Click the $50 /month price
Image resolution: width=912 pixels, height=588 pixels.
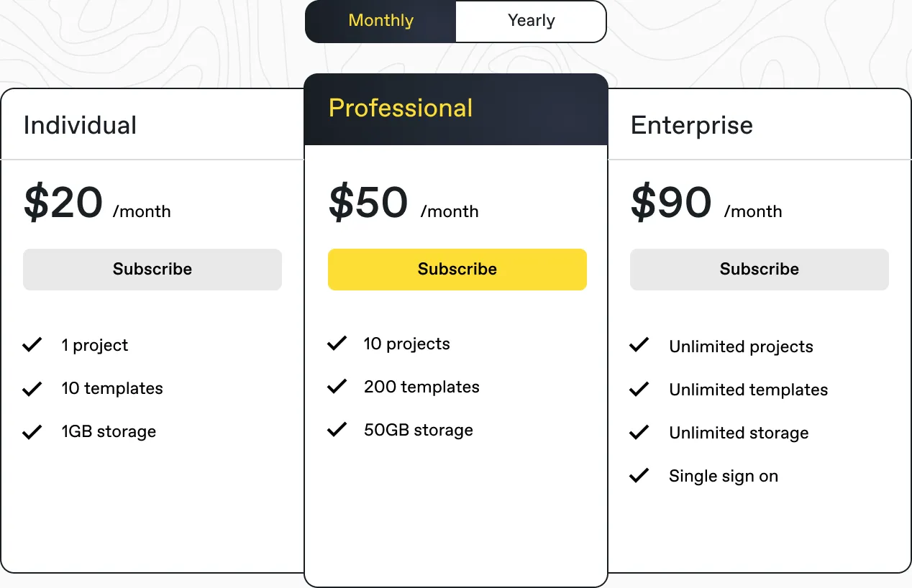pos(403,203)
